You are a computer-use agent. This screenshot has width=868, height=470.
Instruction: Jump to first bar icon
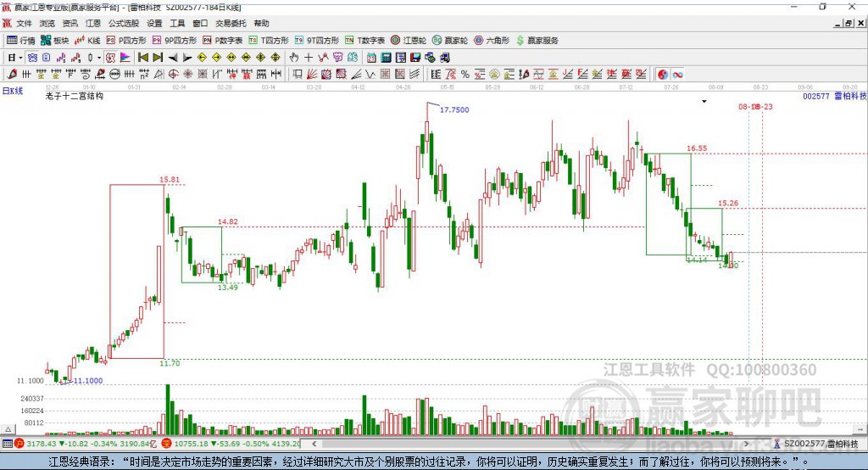(x=142, y=58)
